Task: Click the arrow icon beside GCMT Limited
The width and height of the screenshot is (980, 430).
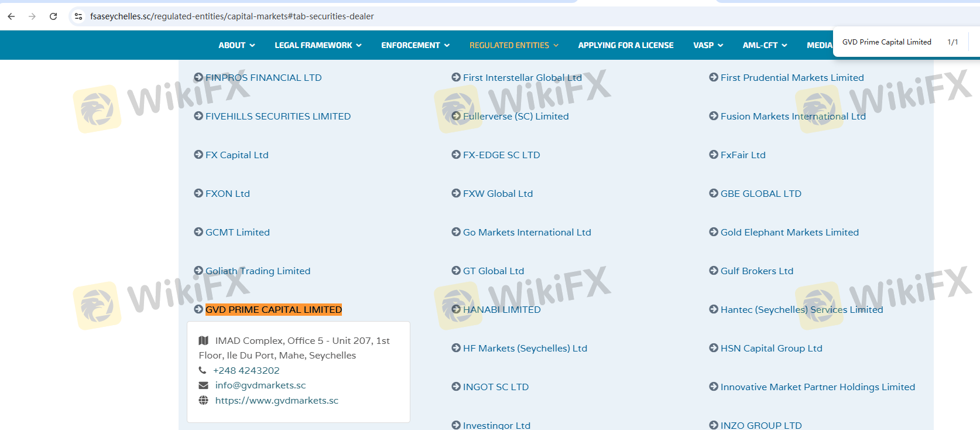Action: pyautogui.click(x=198, y=232)
